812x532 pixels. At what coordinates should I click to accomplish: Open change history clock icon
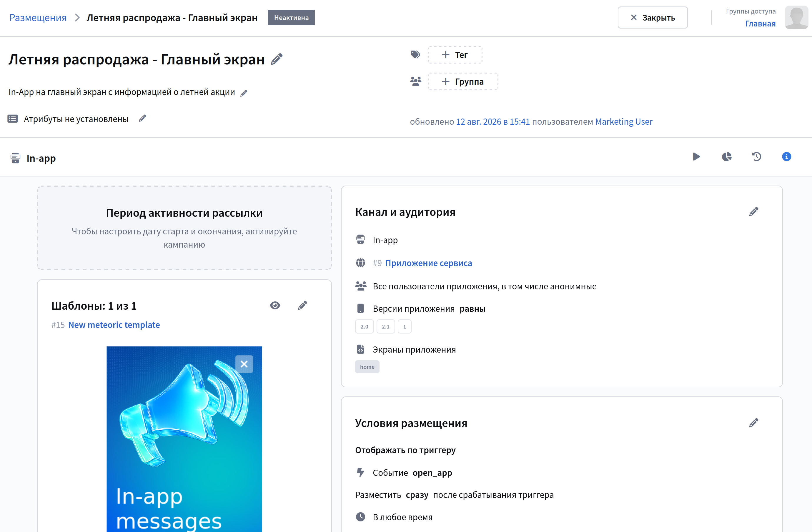tap(757, 156)
